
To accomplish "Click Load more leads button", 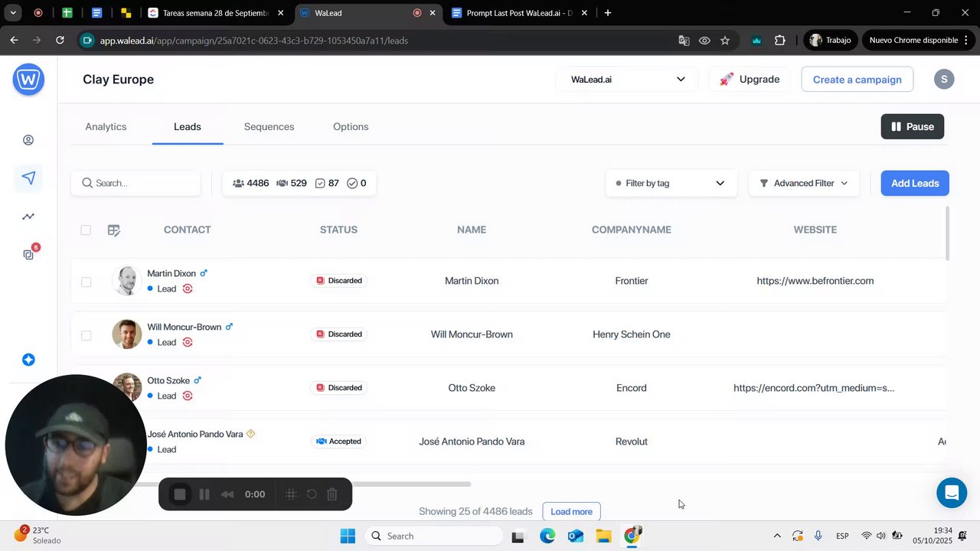I will point(571,511).
